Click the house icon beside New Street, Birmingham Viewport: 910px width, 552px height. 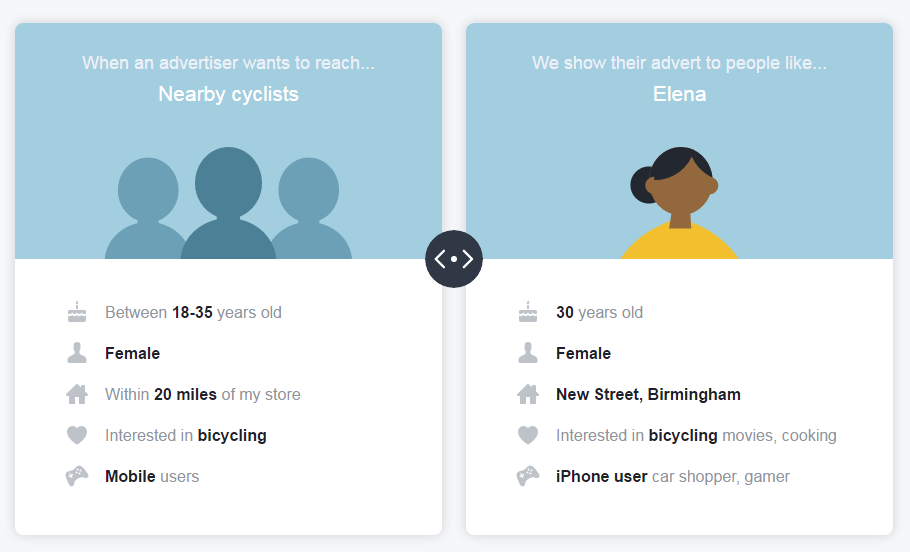click(x=528, y=394)
